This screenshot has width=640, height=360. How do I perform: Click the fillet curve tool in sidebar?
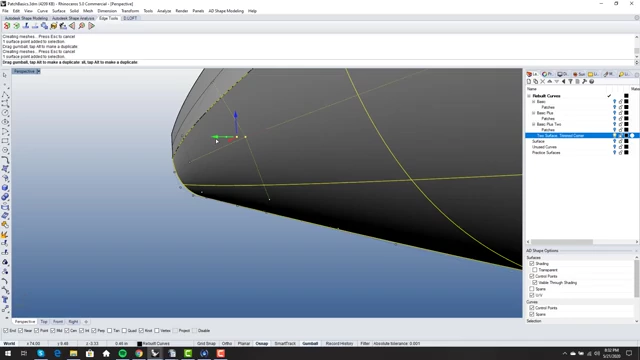click(x=5, y=160)
